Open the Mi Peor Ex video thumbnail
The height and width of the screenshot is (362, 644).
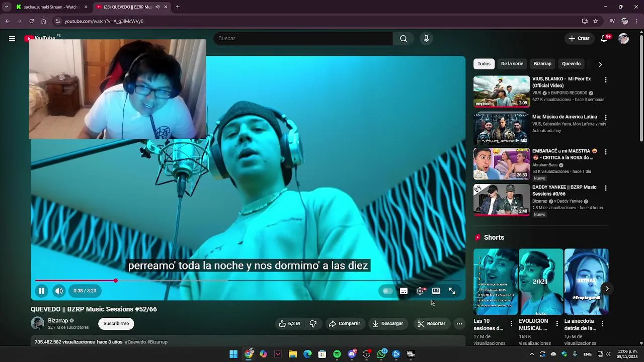pyautogui.click(x=501, y=92)
